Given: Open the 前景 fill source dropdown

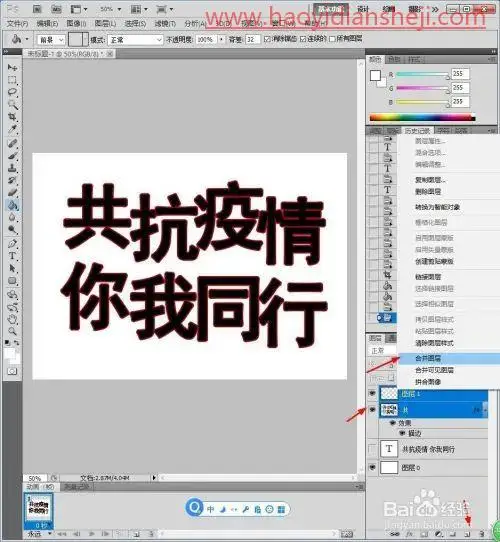Looking at the screenshot, I should pos(51,40).
